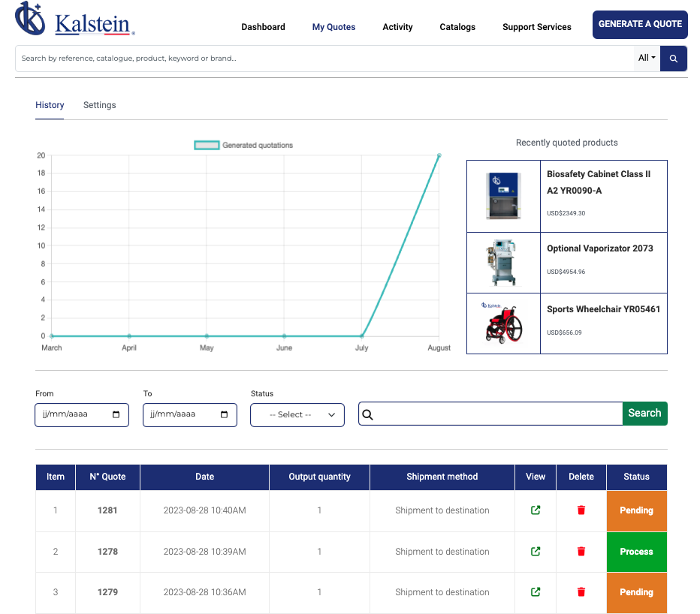This screenshot has width=700, height=614.
Task: Open quote 1281 with the view icon
Action: pyautogui.click(x=536, y=510)
